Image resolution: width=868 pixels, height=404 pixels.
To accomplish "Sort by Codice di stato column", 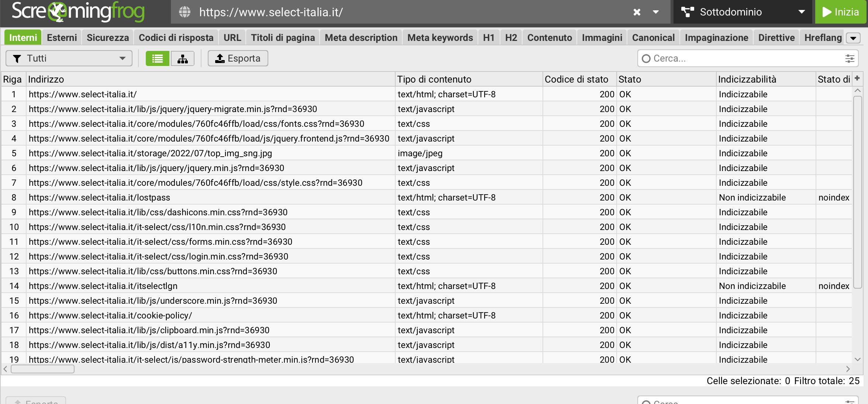I will [x=580, y=79].
